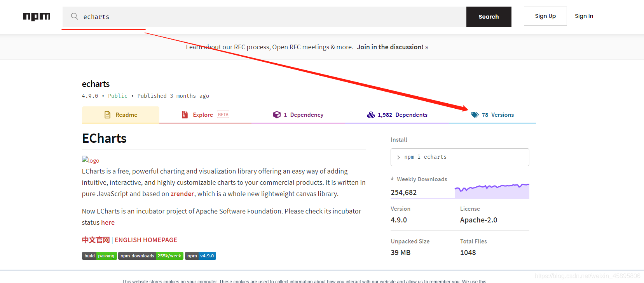The width and height of the screenshot is (644, 283).
Task: Click the Readme document icon
Action: click(108, 115)
